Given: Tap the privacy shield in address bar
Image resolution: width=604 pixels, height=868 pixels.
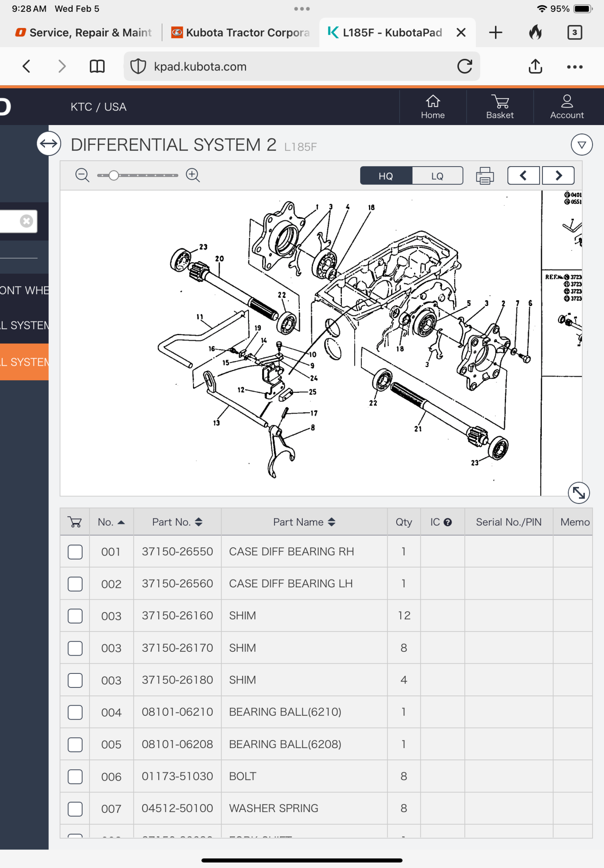Looking at the screenshot, I should pos(138,67).
